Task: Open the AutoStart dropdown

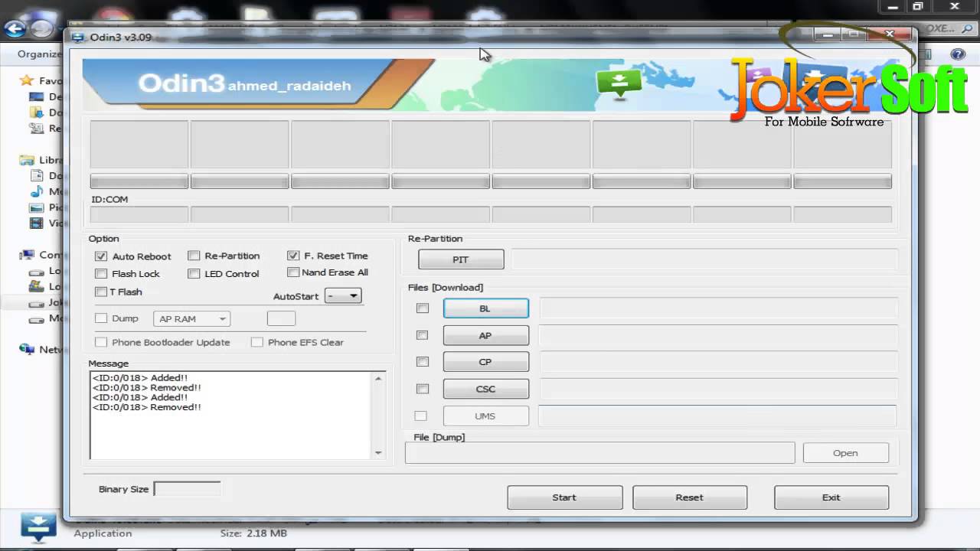Action: coord(343,296)
